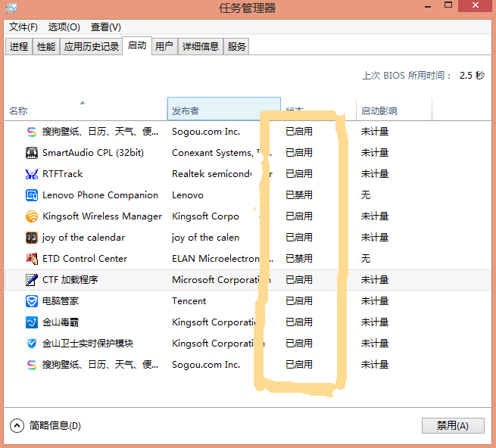496x448 pixels.
Task: Click the 金山毒霸 blue icon
Action: pos(32,322)
